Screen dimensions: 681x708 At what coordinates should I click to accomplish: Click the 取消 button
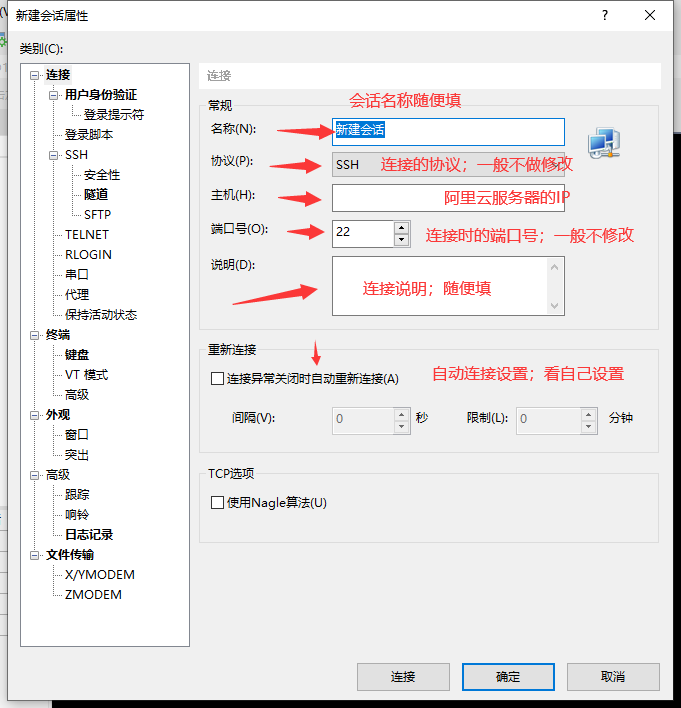613,676
